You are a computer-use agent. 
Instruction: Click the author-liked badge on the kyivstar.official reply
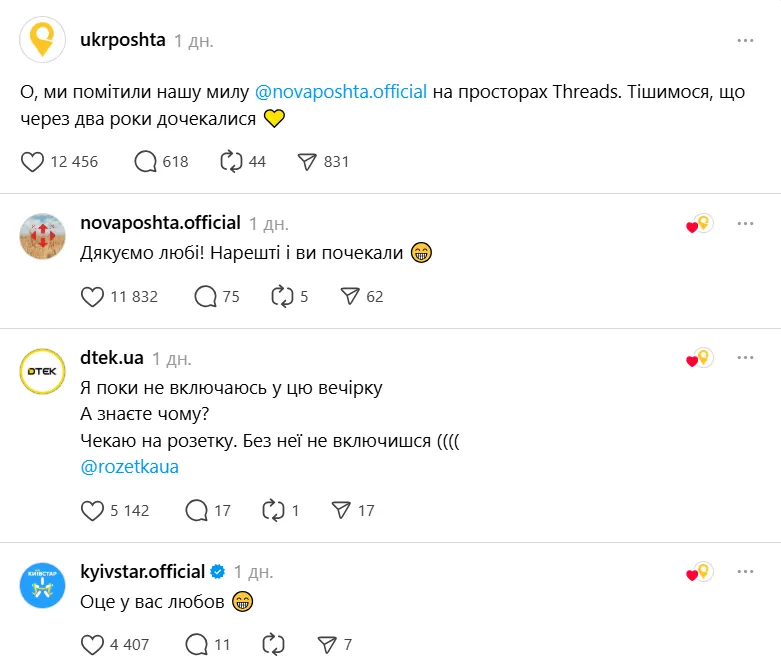[698, 573]
